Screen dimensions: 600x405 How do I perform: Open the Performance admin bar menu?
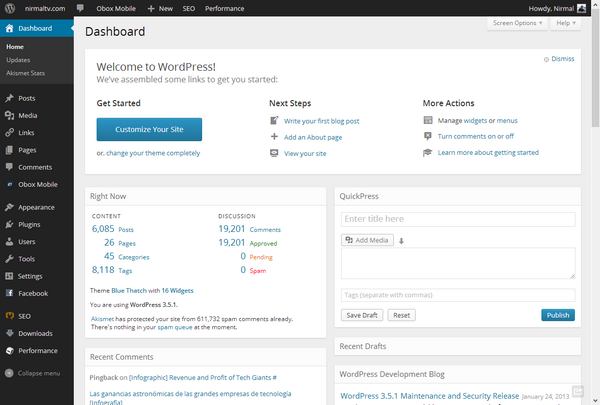(x=224, y=8)
